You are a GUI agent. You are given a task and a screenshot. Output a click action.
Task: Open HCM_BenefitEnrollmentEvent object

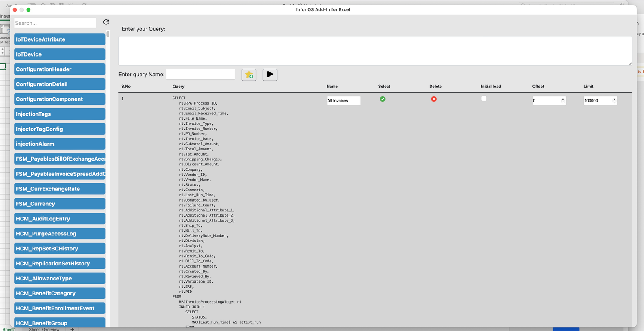[x=60, y=308]
